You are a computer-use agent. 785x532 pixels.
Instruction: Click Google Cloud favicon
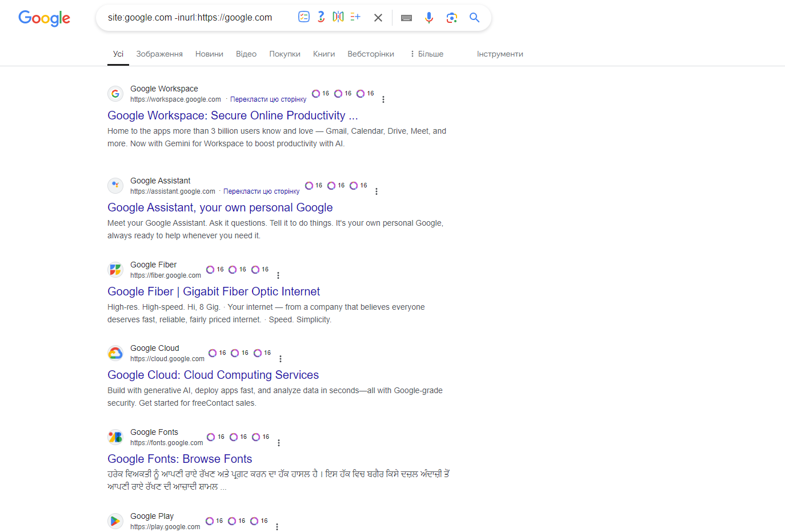tap(115, 353)
